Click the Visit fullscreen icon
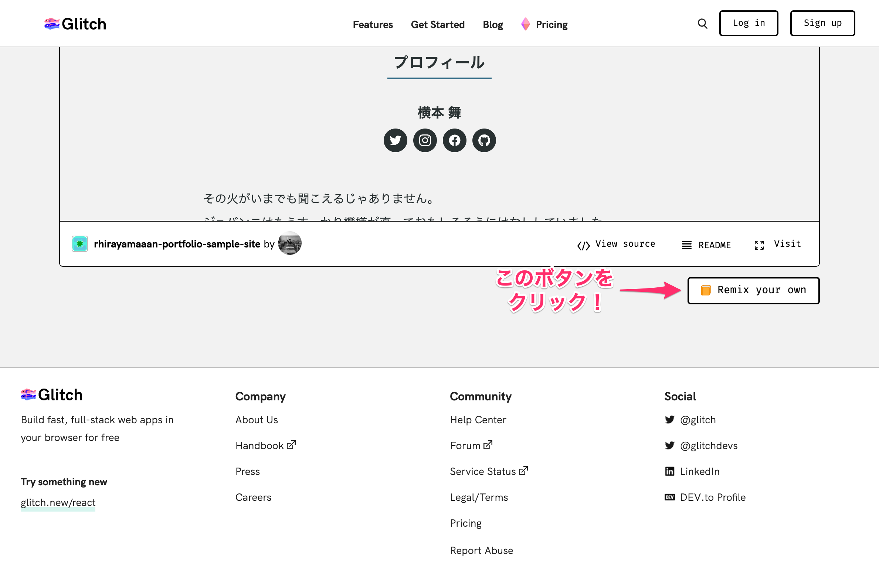Image resolution: width=879 pixels, height=588 pixels. (759, 245)
